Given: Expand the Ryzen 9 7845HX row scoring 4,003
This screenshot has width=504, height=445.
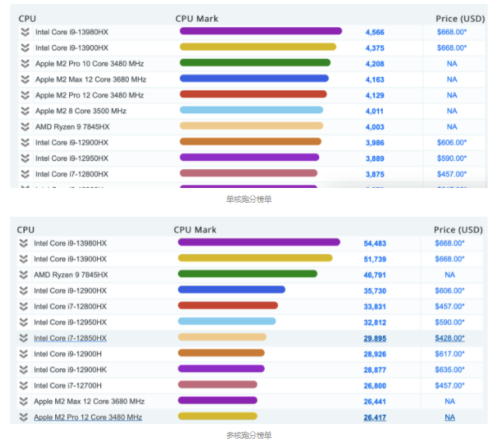Looking at the screenshot, I should click(25, 127).
